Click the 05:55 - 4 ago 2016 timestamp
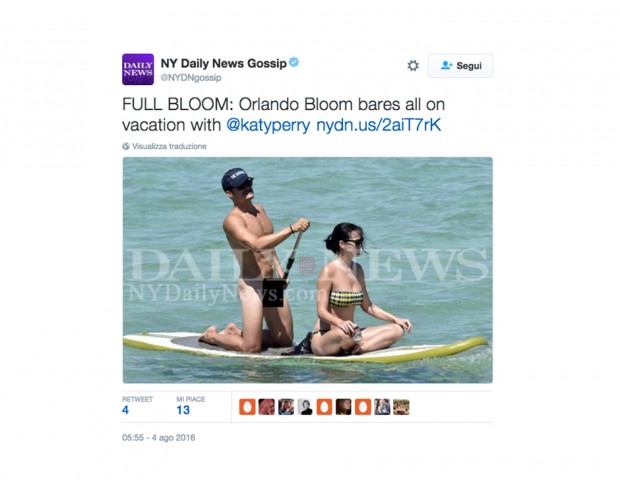This screenshot has width=620, height=481. click(159, 437)
